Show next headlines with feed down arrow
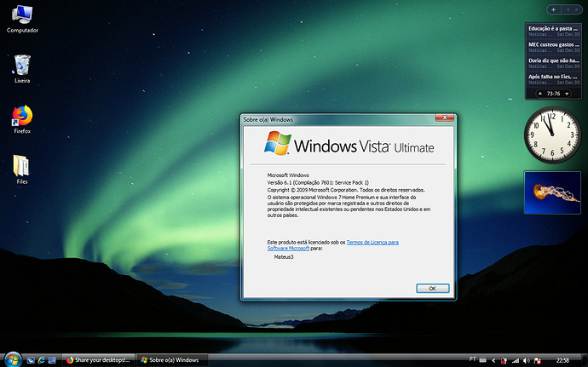Screen dimensions: 588x367 (567, 94)
